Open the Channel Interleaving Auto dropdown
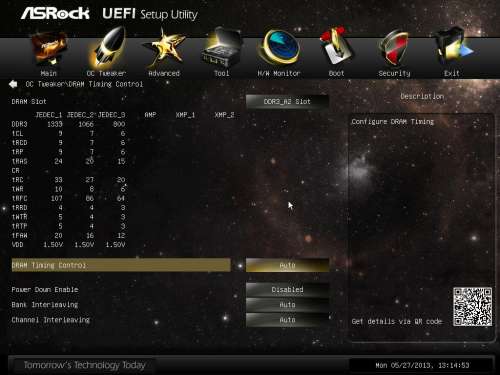Screen dimensions: 500x375 [x=287, y=320]
